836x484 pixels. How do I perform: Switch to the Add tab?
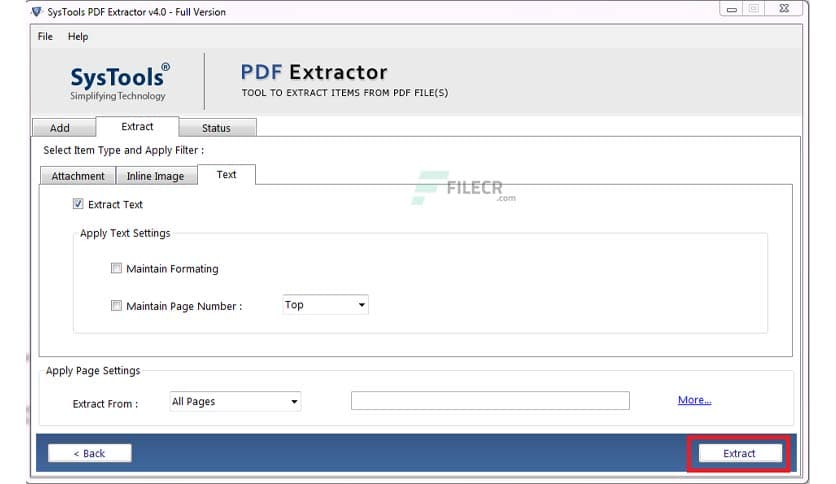pos(64,128)
